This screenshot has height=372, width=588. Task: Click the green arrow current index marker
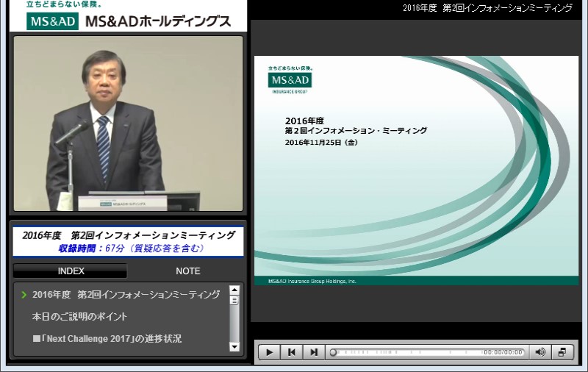[24, 295]
